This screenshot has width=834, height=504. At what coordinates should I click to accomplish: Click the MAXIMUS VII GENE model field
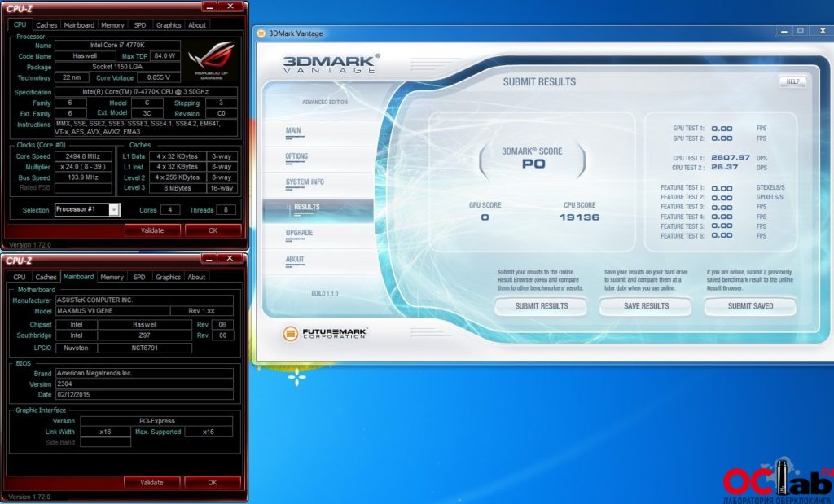tap(113, 311)
